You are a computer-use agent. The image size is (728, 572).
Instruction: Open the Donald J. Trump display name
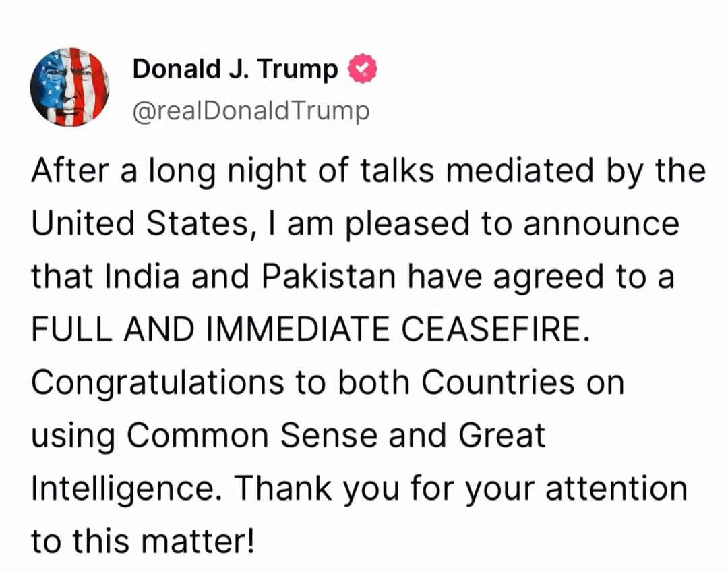click(235, 69)
